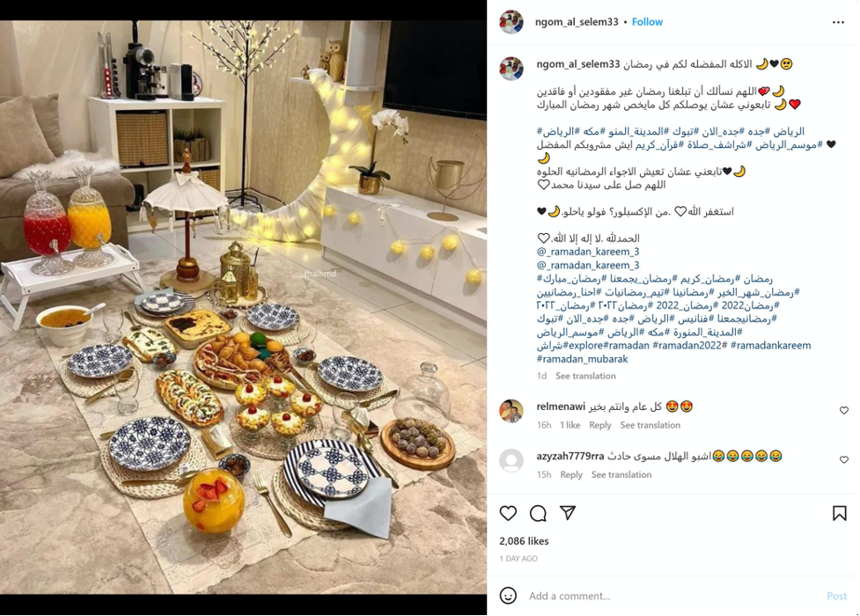Share the post via paper plane icon
Screen dimensions: 860x616
568,513
